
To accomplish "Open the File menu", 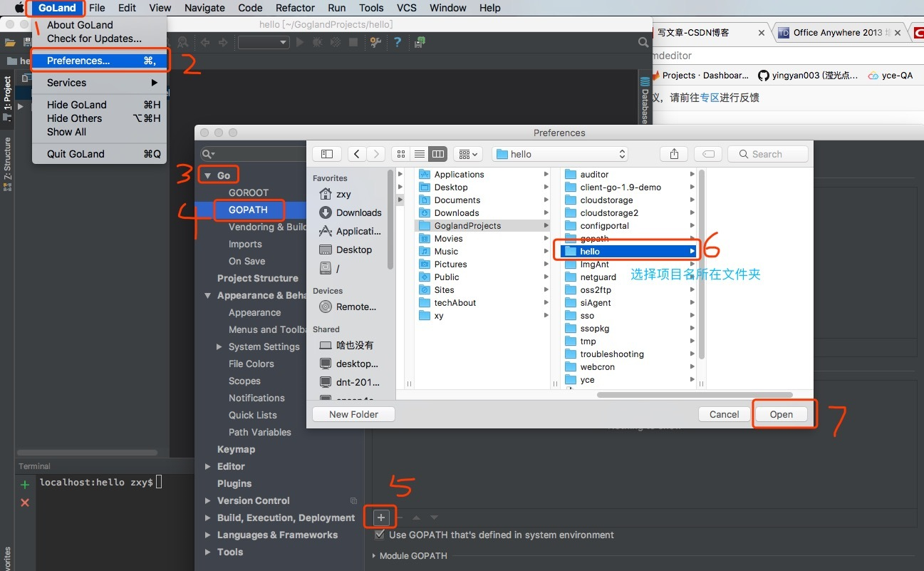I will [x=97, y=8].
